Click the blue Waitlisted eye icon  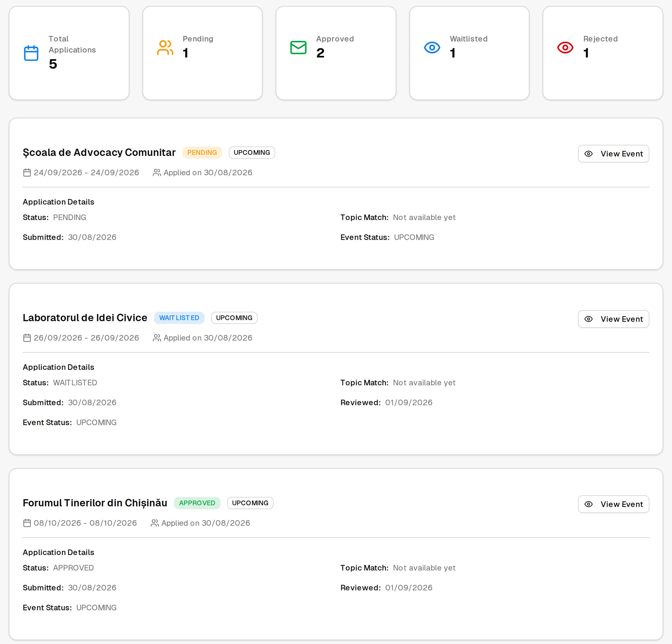(x=432, y=47)
